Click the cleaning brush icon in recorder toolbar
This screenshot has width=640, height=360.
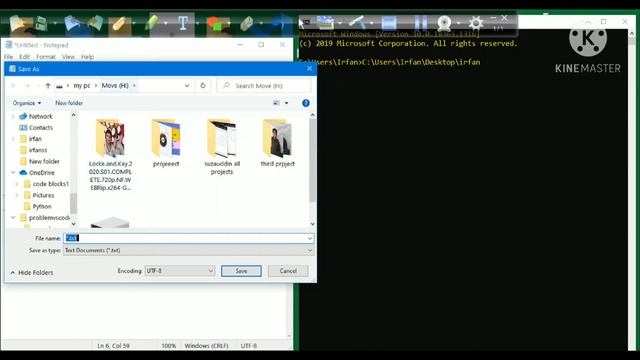357,22
